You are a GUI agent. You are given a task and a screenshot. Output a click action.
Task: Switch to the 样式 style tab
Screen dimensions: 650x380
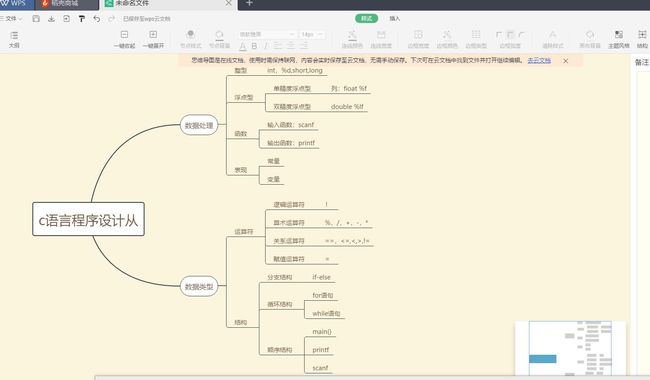[x=366, y=18]
